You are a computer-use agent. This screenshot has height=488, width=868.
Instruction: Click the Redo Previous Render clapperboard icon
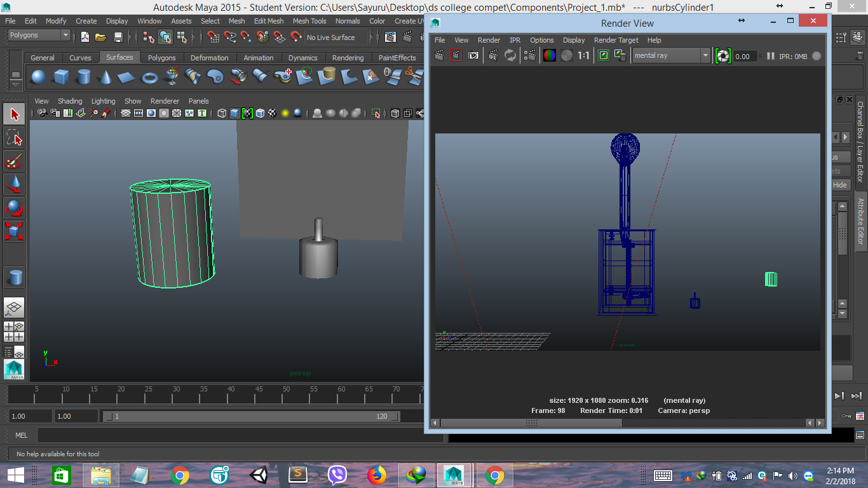(x=456, y=55)
